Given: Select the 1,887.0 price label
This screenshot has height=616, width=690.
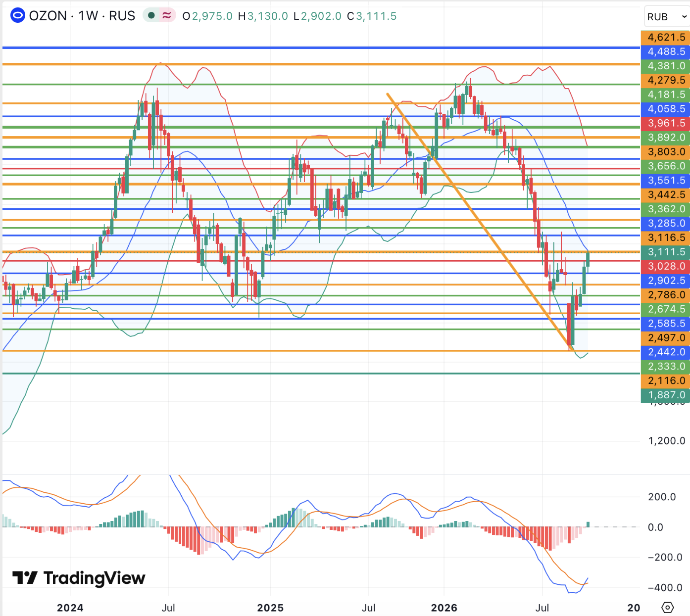Looking at the screenshot, I should [x=665, y=396].
